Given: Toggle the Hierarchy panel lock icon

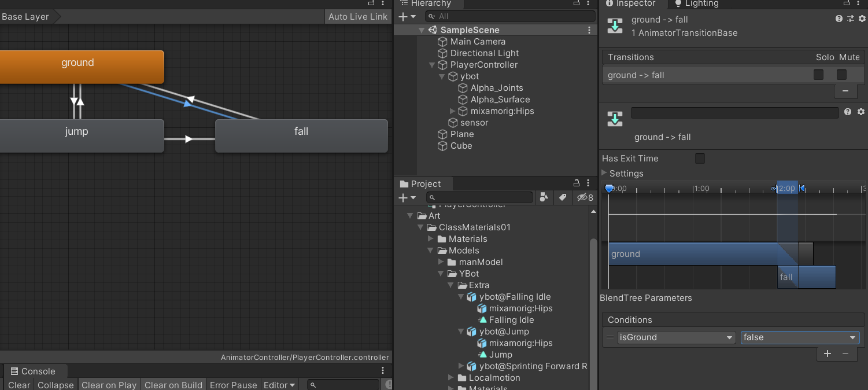Looking at the screenshot, I should tap(576, 3).
